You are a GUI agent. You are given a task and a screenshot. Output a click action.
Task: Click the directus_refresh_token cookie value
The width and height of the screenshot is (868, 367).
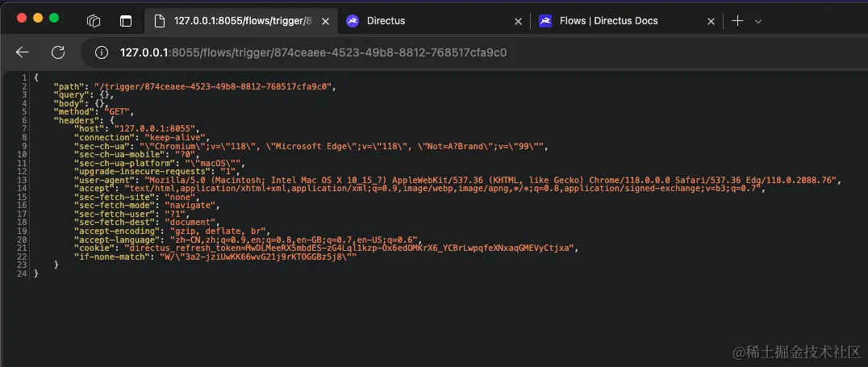coord(350,248)
